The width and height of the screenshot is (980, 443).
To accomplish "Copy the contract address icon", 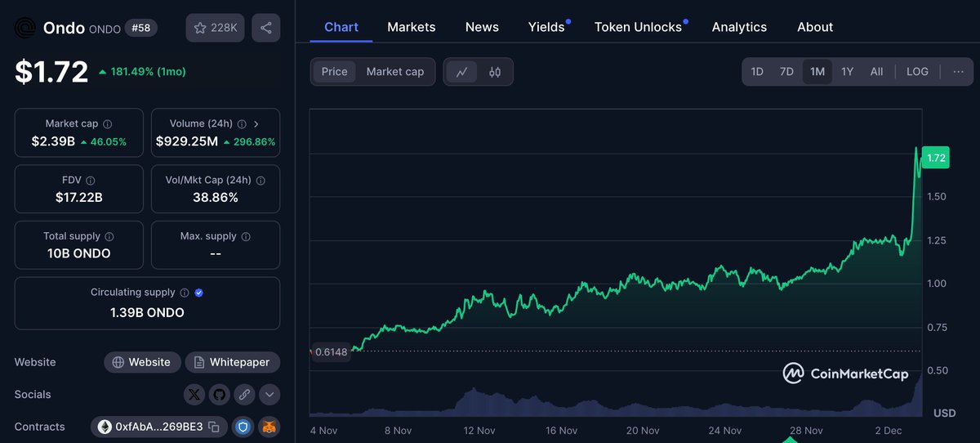I will point(214,427).
